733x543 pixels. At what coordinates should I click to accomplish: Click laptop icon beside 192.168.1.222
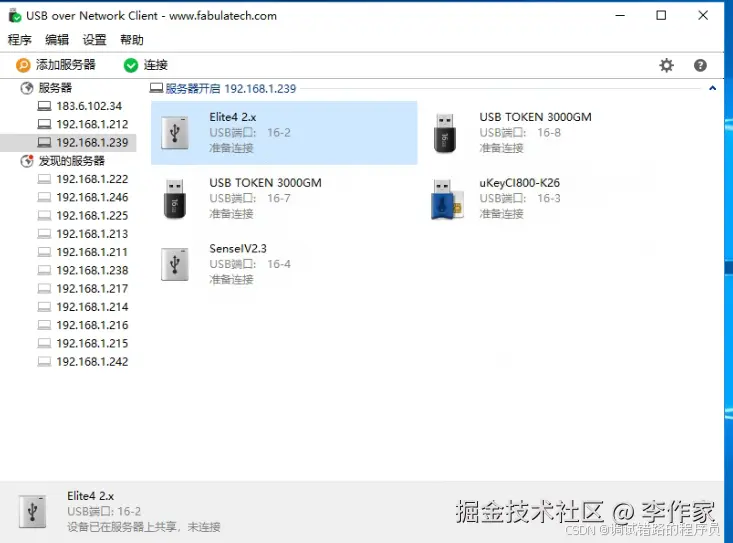click(44, 179)
